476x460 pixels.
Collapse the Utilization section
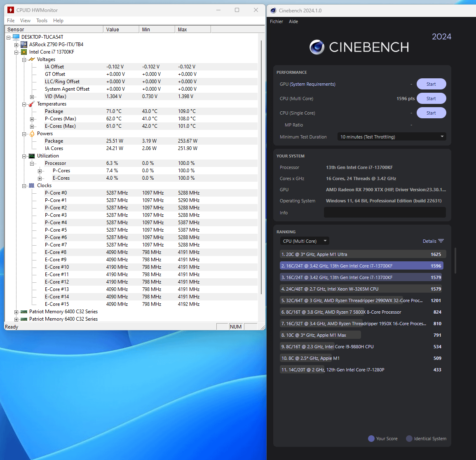[24, 156]
